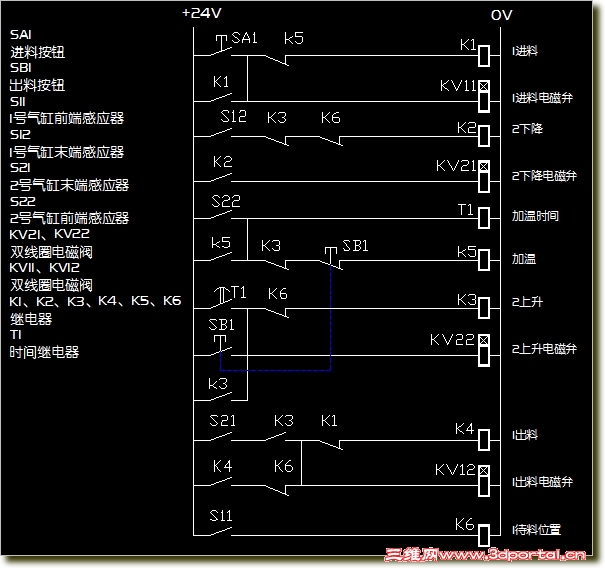Select the KV12 solenoid coil symbol
The image size is (605, 568).
pos(484,481)
